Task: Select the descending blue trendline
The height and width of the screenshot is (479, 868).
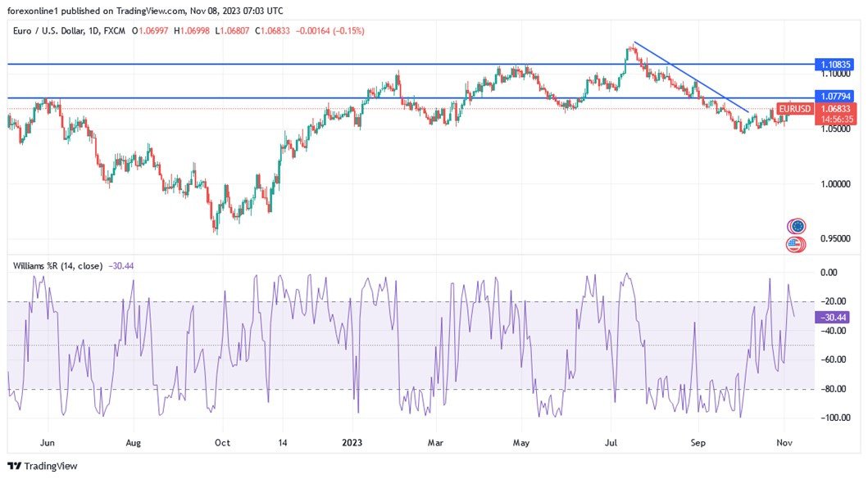Action: pyautogui.click(x=688, y=75)
